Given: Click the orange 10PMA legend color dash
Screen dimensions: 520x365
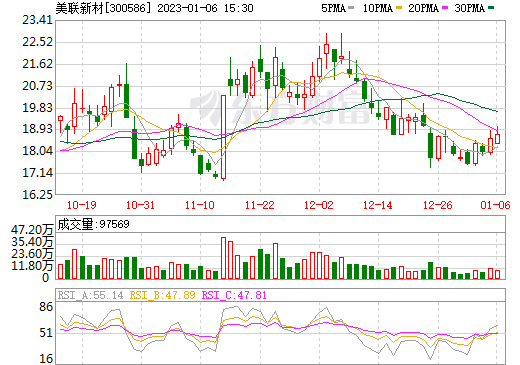Looking at the screenshot, I should click(x=399, y=8).
